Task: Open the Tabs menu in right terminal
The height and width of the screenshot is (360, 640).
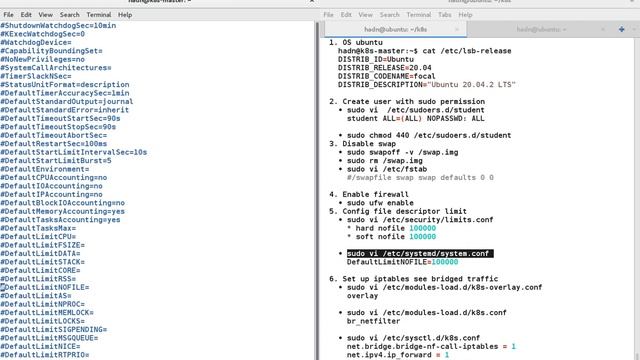Action: point(444,15)
